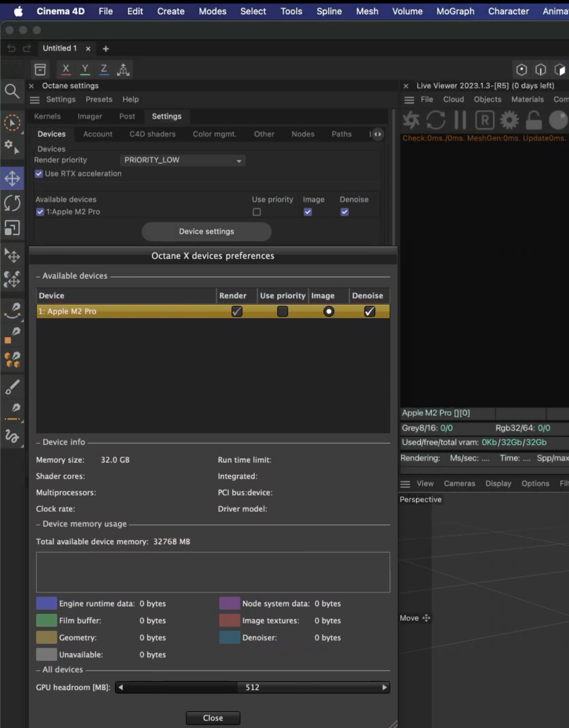Click the spline sketch tool icon in left toolbar
The image size is (569, 728).
tap(12, 437)
